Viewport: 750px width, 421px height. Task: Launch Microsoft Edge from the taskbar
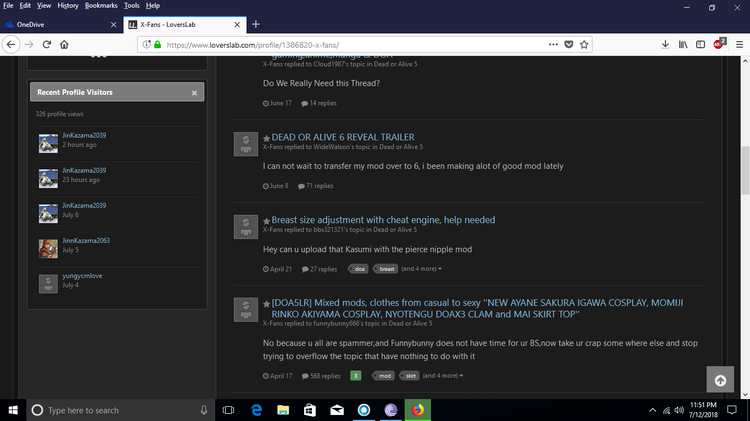tap(257, 410)
